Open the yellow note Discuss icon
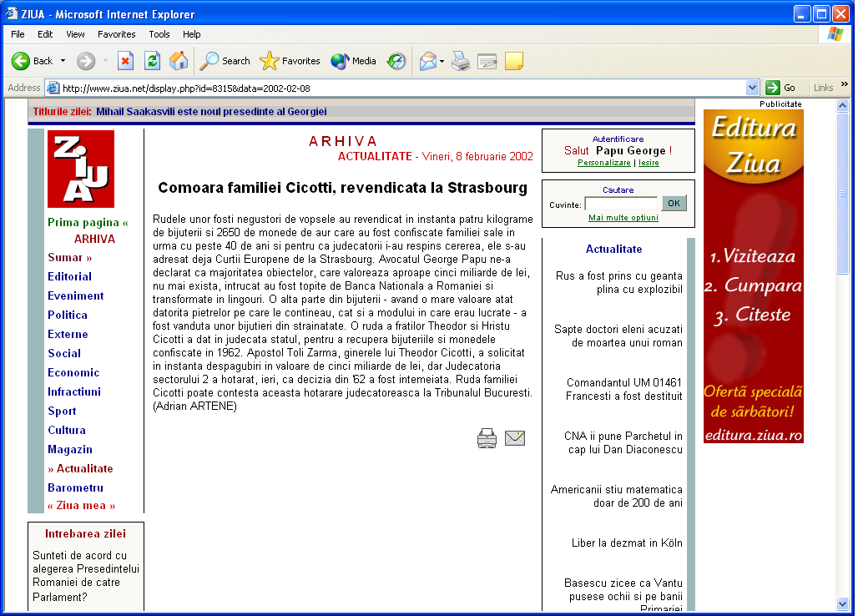The image size is (858, 616). [x=514, y=61]
